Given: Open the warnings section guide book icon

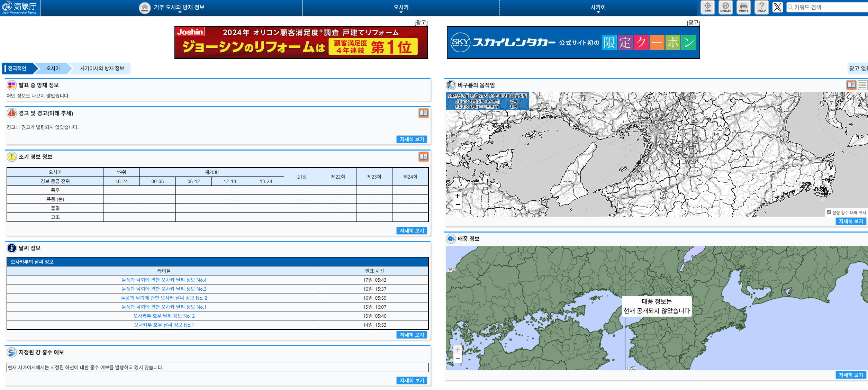Looking at the screenshot, I should (x=423, y=113).
